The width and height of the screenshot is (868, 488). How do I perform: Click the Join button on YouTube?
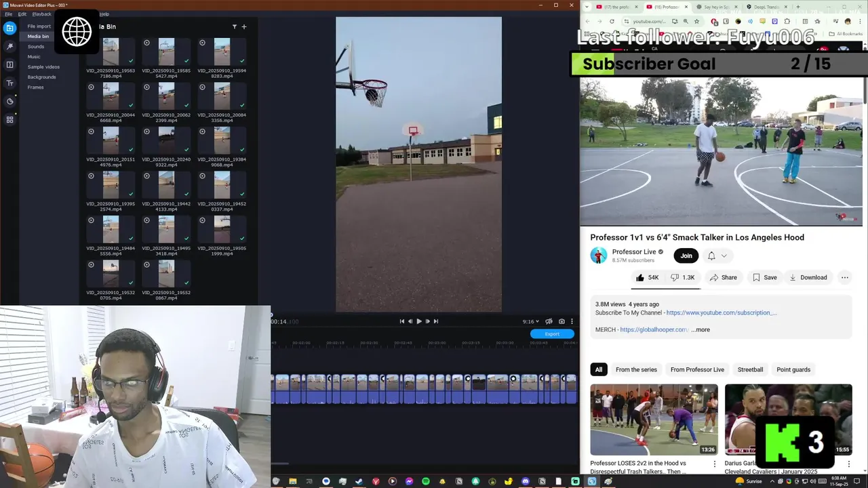(x=686, y=256)
